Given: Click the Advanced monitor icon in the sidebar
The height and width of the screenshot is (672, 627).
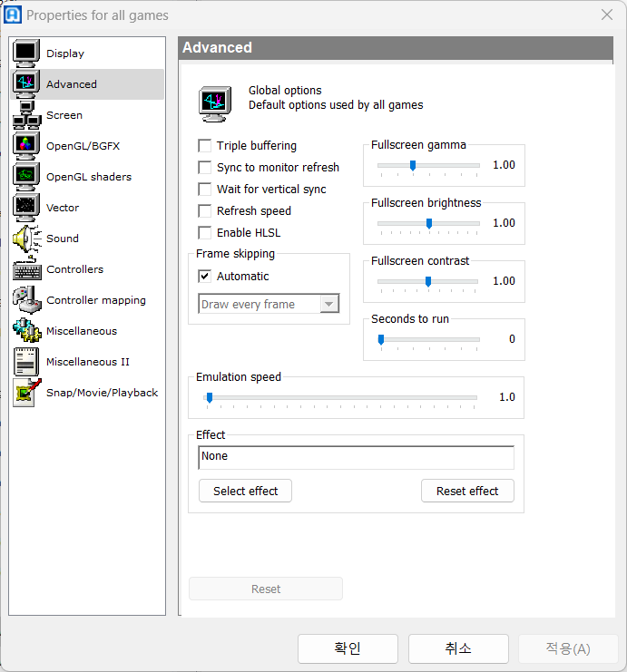Looking at the screenshot, I should [26, 84].
